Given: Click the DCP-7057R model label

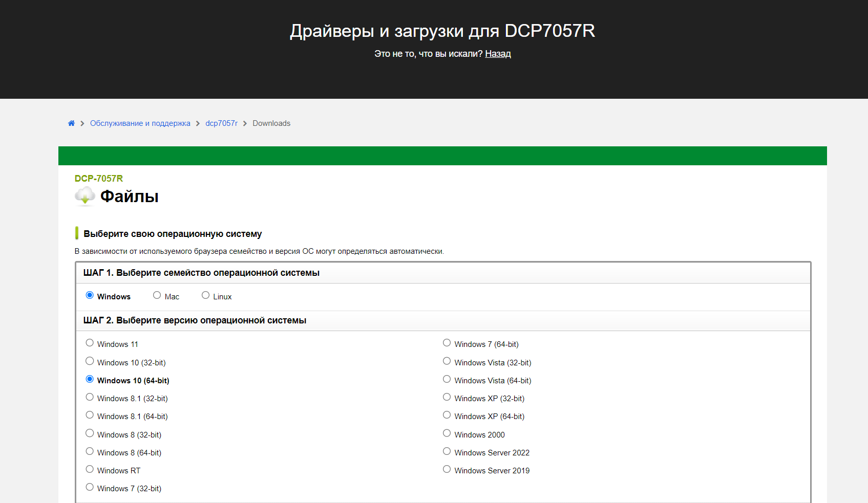Looking at the screenshot, I should tap(99, 179).
